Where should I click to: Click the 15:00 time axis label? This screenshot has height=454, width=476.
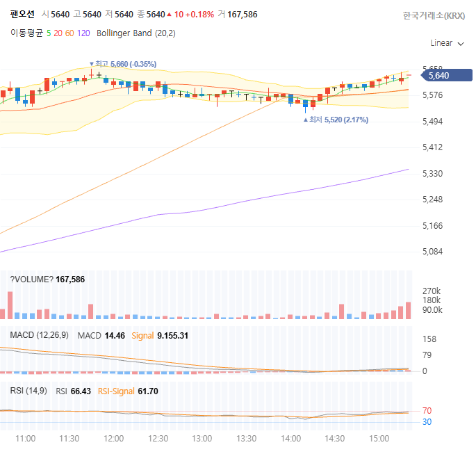(x=379, y=439)
